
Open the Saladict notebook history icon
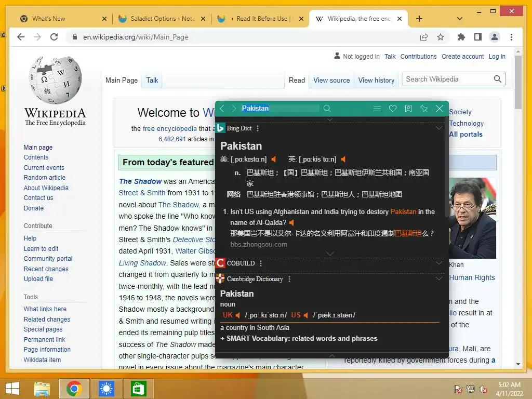tap(408, 109)
